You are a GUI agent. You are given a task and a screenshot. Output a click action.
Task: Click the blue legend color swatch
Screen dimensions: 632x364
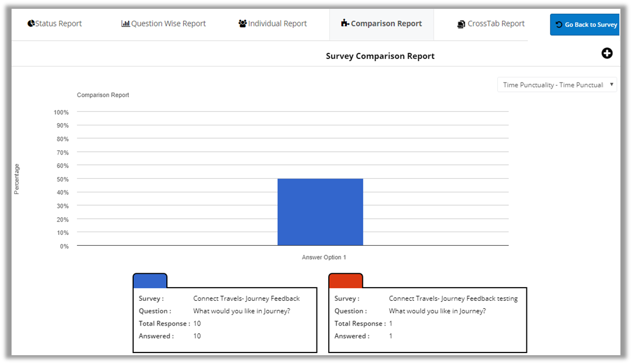coord(150,281)
